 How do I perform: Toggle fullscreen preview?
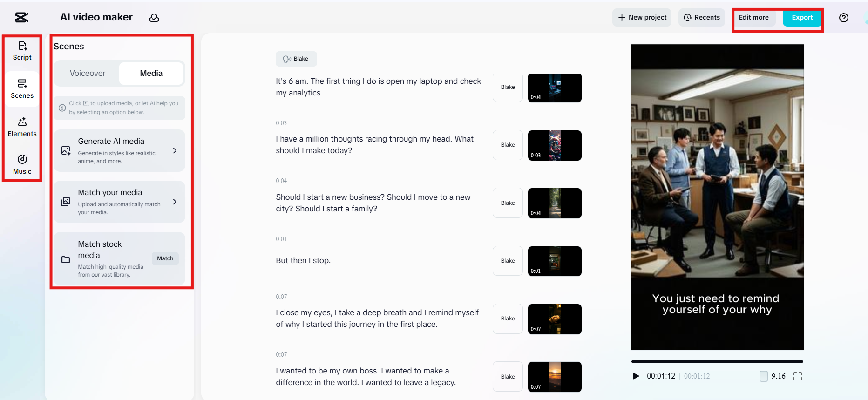coord(798,376)
